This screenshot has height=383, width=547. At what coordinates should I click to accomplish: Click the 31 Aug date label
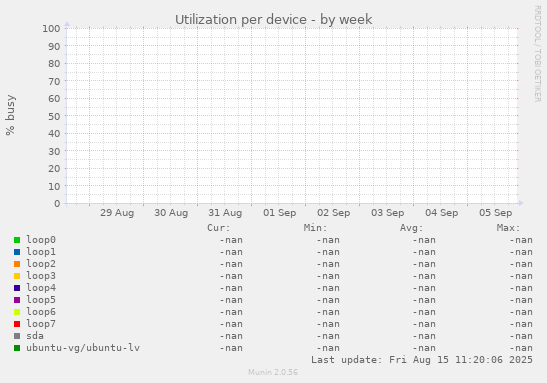click(x=225, y=213)
